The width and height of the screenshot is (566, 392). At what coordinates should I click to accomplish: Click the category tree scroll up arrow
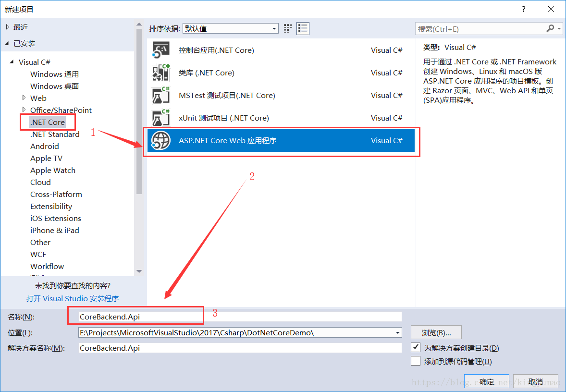(139, 24)
